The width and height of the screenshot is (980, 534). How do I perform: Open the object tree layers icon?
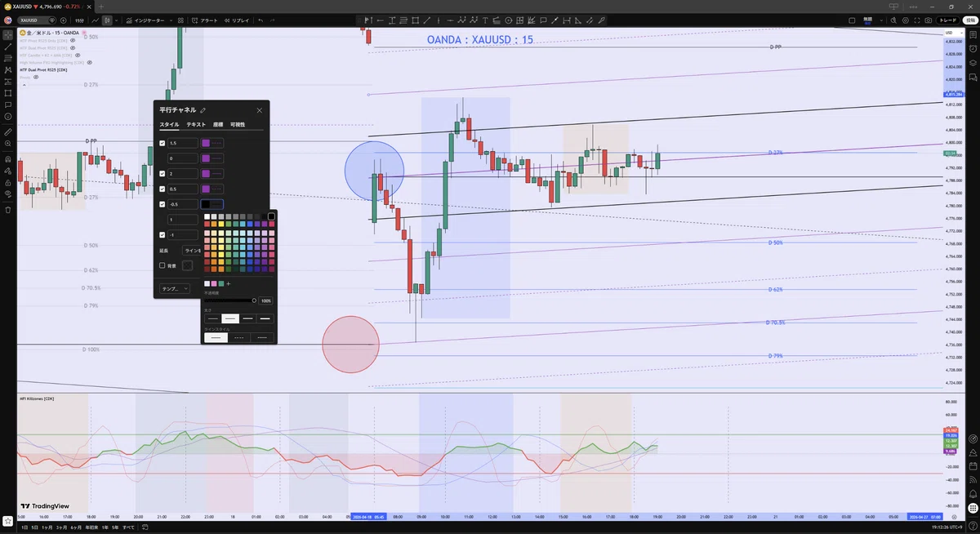[x=973, y=63]
